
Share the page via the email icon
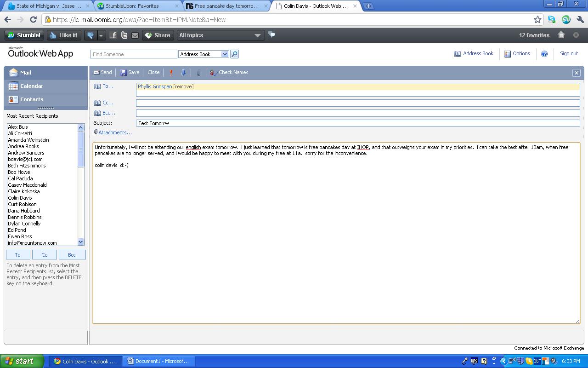(x=135, y=35)
